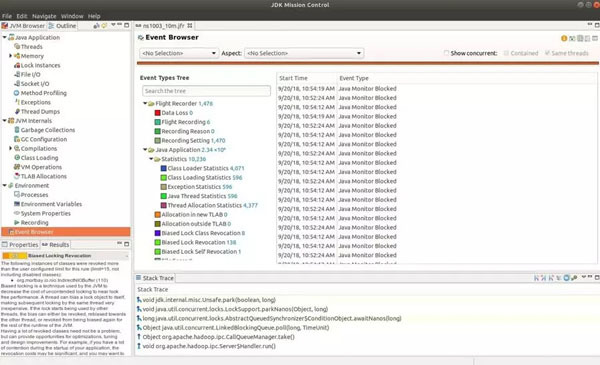600x365 pixels.
Task: Open Garbage Collections page
Action: (x=44, y=130)
